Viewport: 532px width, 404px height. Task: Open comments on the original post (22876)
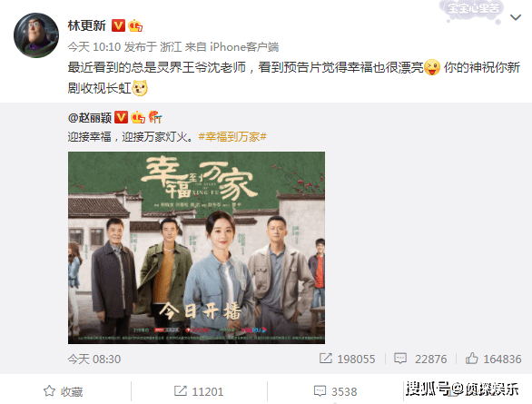pyautogui.click(x=420, y=359)
